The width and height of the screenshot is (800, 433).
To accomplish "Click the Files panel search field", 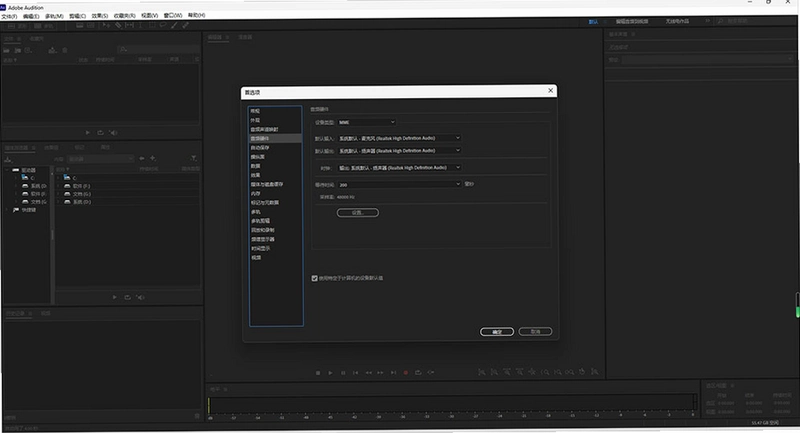I will (158, 49).
